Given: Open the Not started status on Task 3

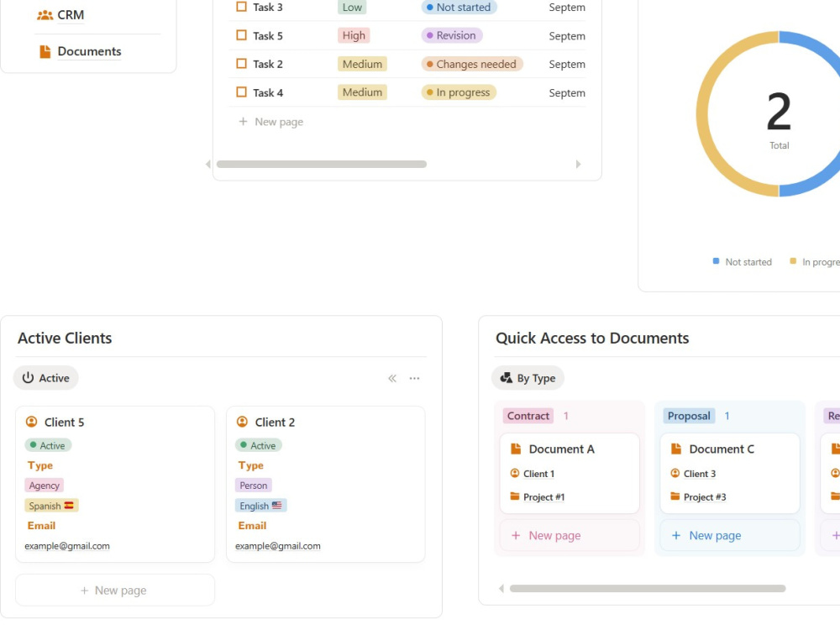Looking at the screenshot, I should (459, 7).
